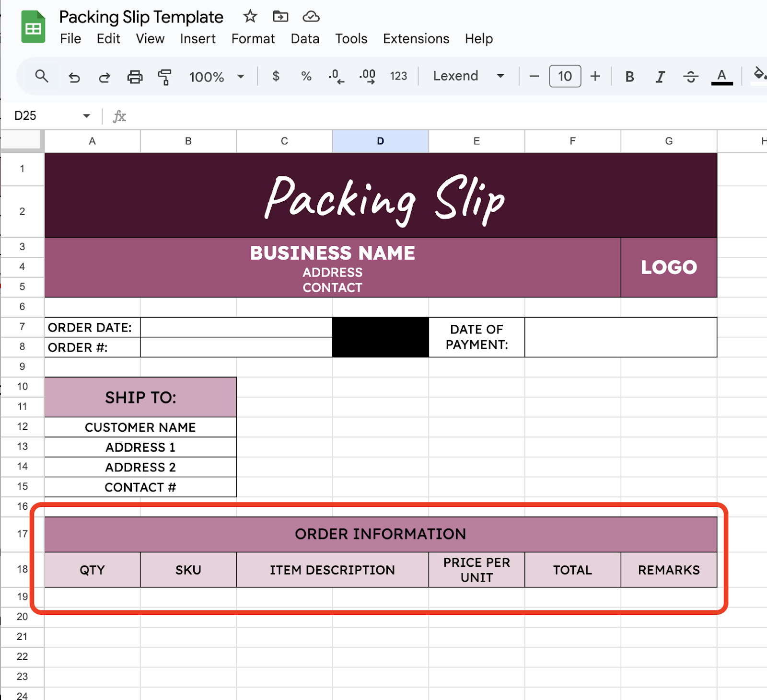The height and width of the screenshot is (700, 767).
Task: Toggle strikethrough formatting
Action: [x=690, y=77]
